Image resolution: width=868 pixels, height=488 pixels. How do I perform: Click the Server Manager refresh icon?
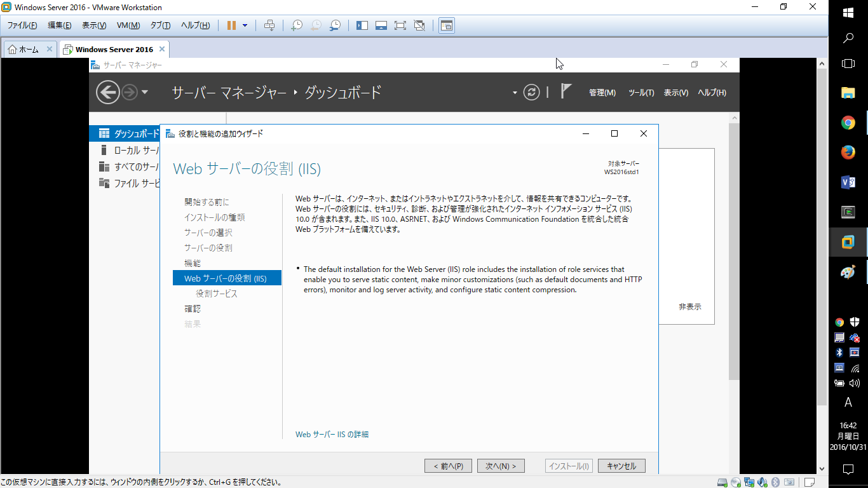[x=531, y=93]
